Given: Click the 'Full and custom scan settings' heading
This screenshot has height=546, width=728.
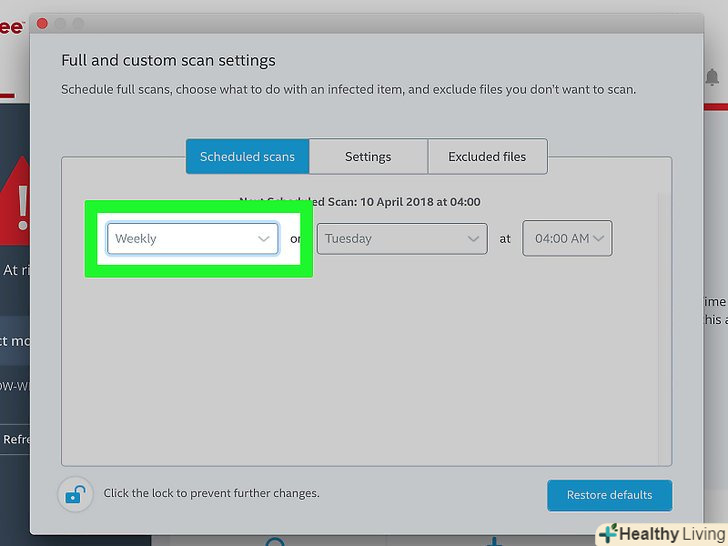Looking at the screenshot, I should (x=169, y=60).
